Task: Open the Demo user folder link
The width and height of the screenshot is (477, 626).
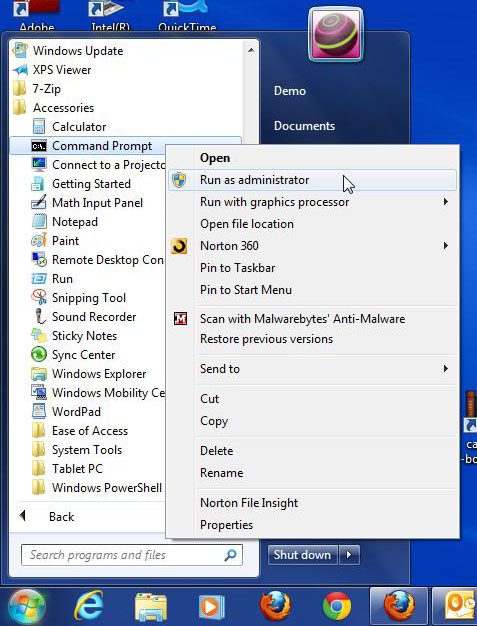Action: coord(290,91)
